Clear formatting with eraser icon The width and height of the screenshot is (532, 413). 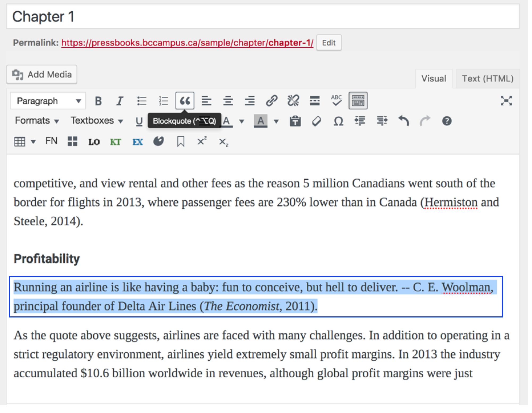(x=317, y=121)
